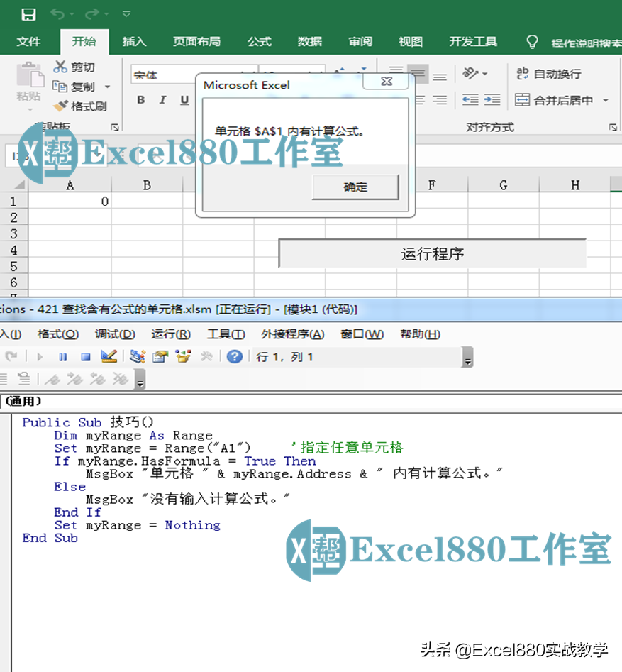Open the 开发工具 ribbon tab
The width and height of the screenshot is (622, 672).
tap(473, 42)
